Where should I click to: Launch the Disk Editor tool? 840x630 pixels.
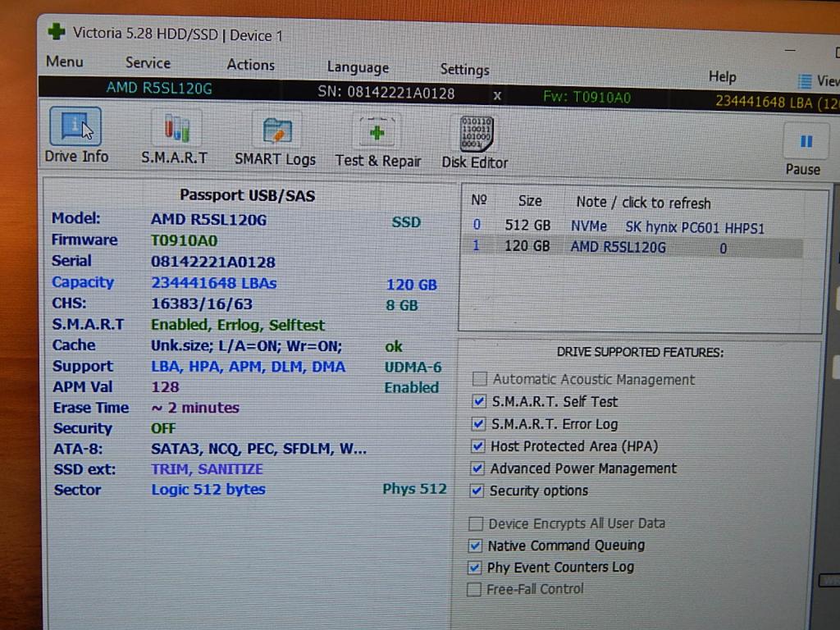[x=476, y=135]
